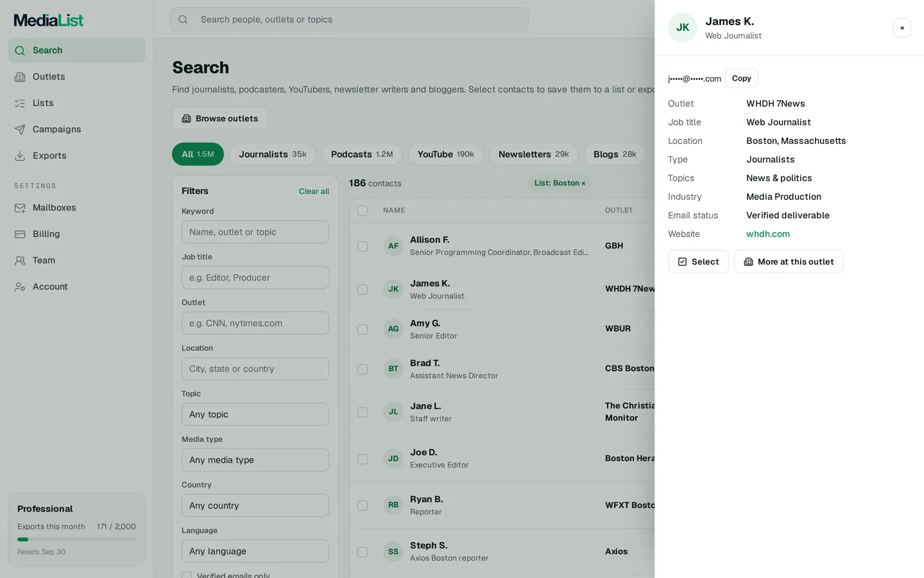Image resolution: width=924 pixels, height=578 pixels.
Task: Click Allison F. avatar AF
Action: (x=393, y=246)
